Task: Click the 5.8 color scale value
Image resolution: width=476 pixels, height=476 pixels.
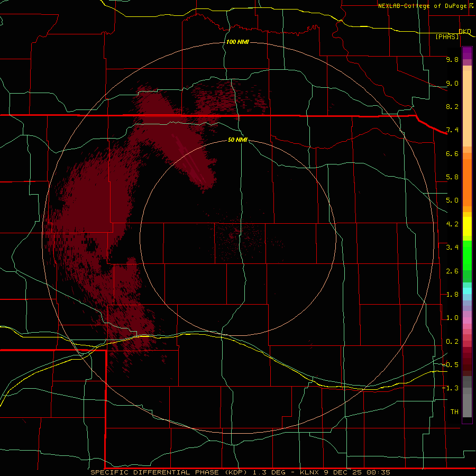Action: 452,177
